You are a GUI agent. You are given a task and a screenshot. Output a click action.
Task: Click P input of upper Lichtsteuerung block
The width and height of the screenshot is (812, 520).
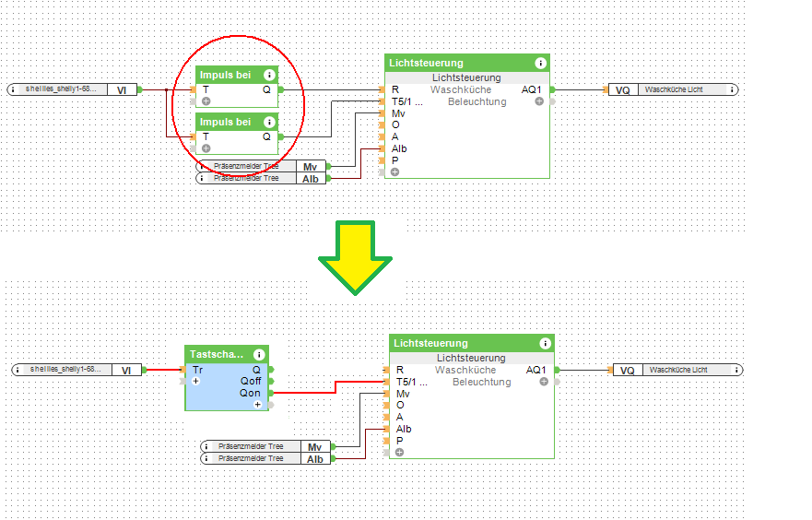tap(395, 160)
